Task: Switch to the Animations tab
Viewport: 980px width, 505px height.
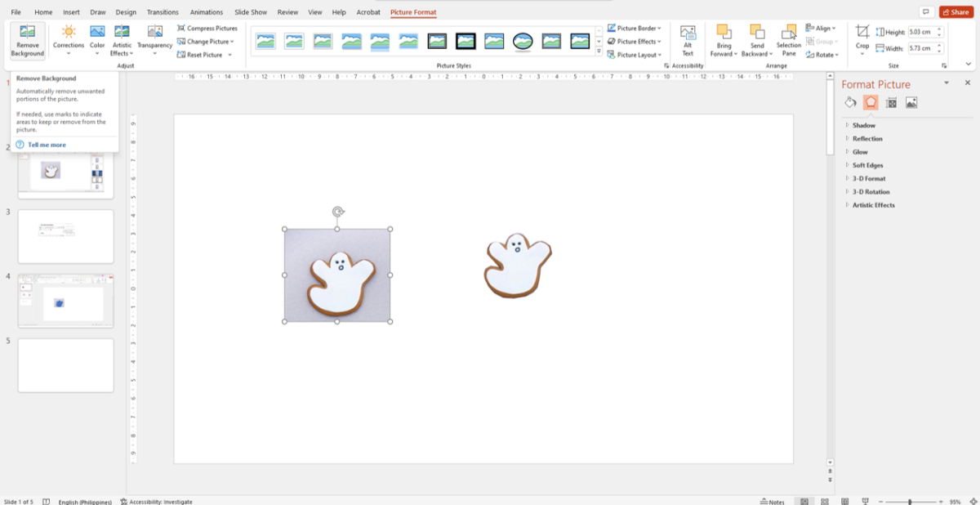Action: pos(206,11)
